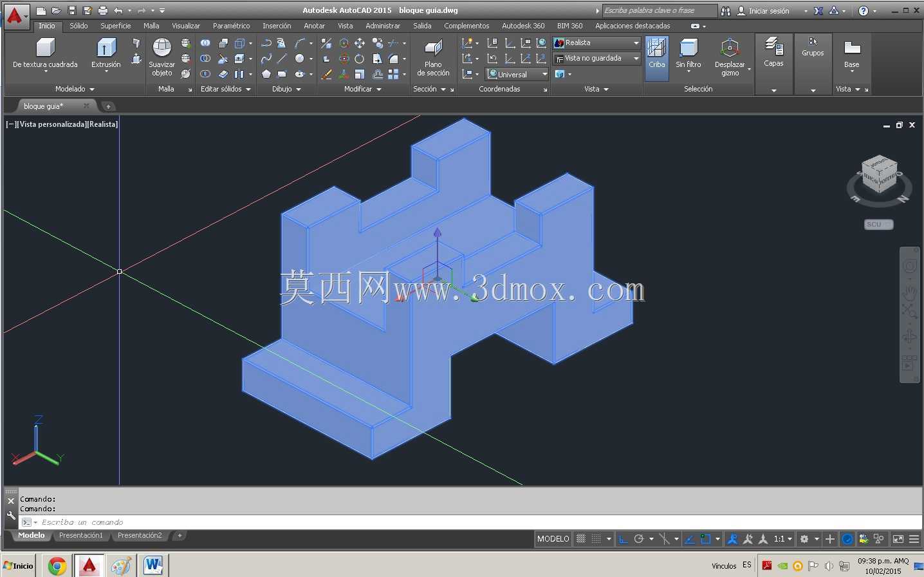
Task: Switch to the Superficie ribbon tab
Action: (116, 26)
